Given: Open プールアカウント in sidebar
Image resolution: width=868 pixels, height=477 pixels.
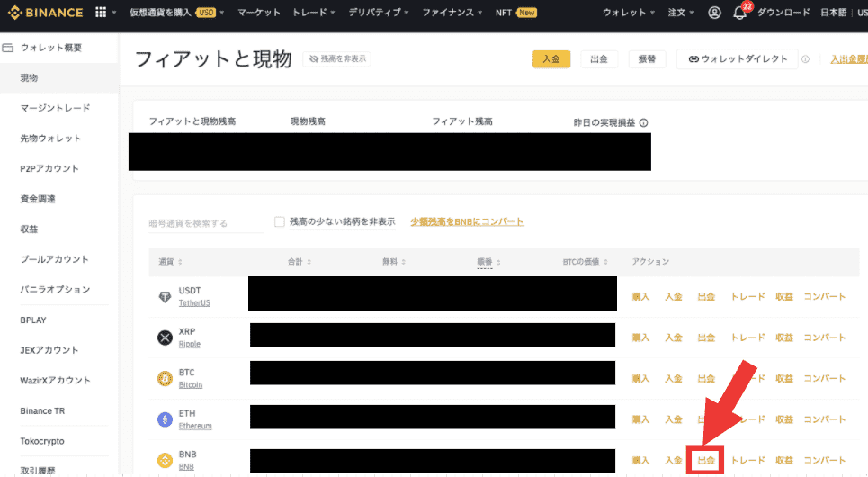Looking at the screenshot, I should [54, 259].
